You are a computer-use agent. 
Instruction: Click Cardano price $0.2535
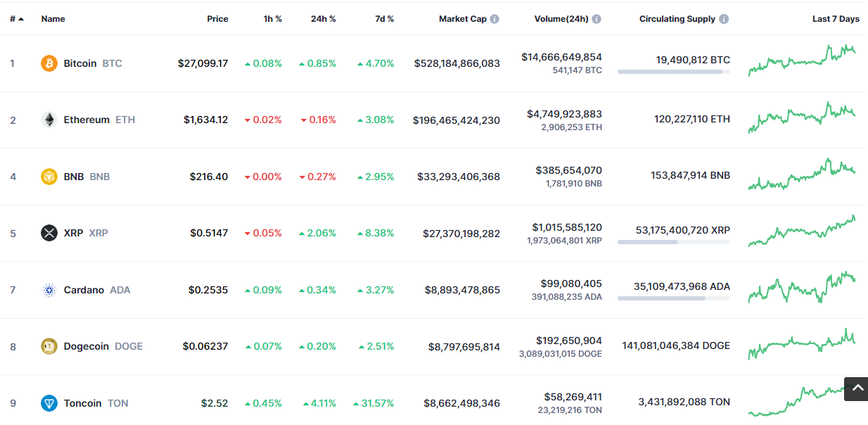coord(208,290)
